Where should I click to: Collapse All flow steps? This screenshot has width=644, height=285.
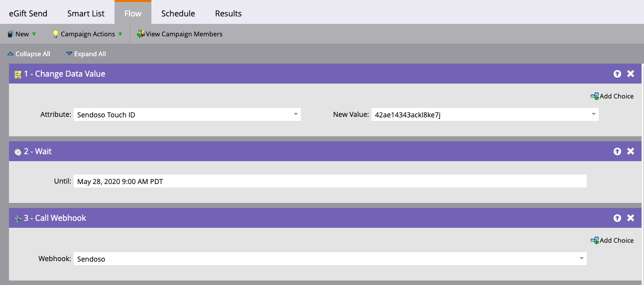(x=29, y=54)
